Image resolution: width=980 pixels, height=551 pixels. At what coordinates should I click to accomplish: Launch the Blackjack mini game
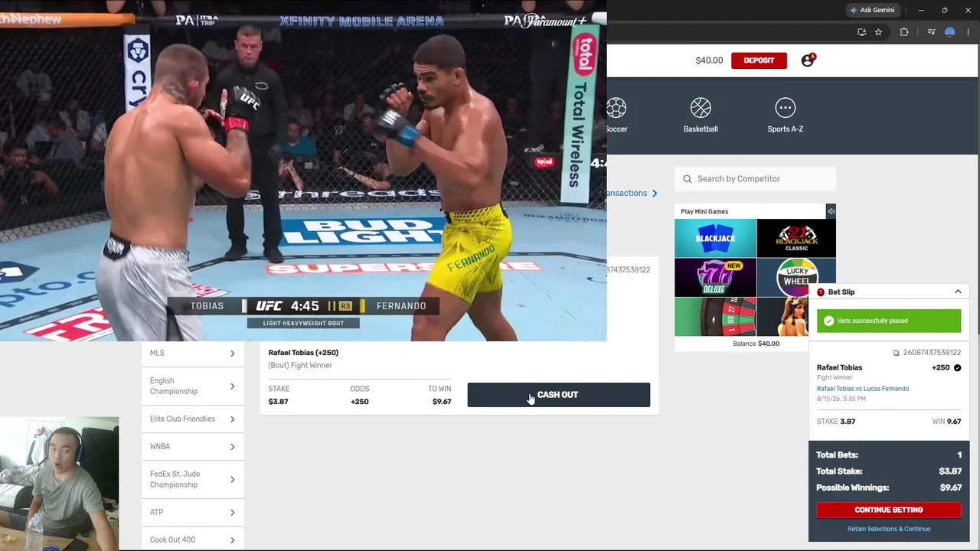[715, 238]
